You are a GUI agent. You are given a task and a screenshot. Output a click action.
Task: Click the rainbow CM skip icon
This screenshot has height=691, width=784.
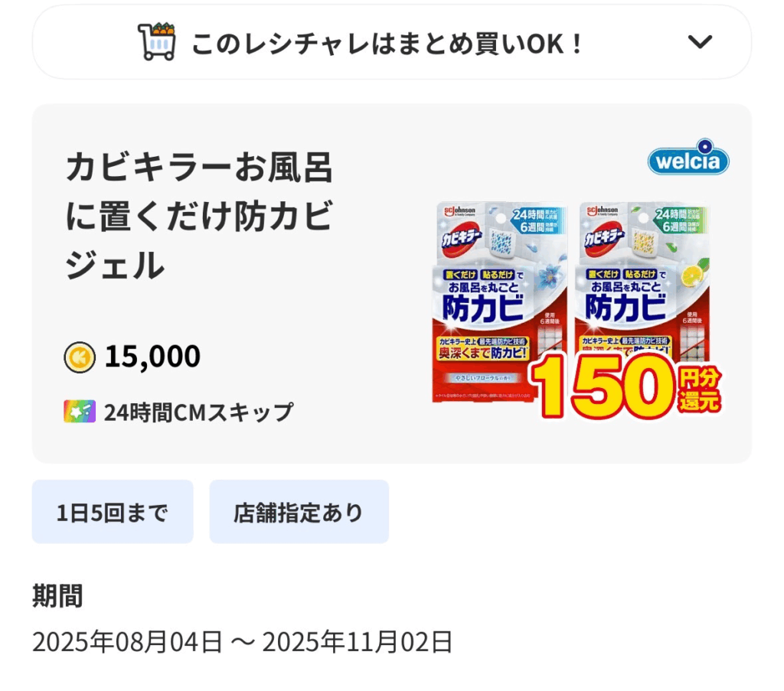click(x=80, y=412)
